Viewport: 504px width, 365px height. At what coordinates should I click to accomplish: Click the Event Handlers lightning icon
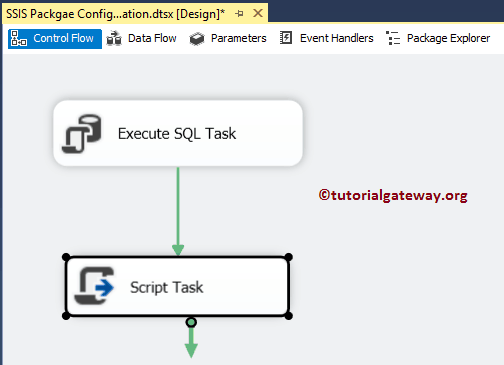pos(286,38)
